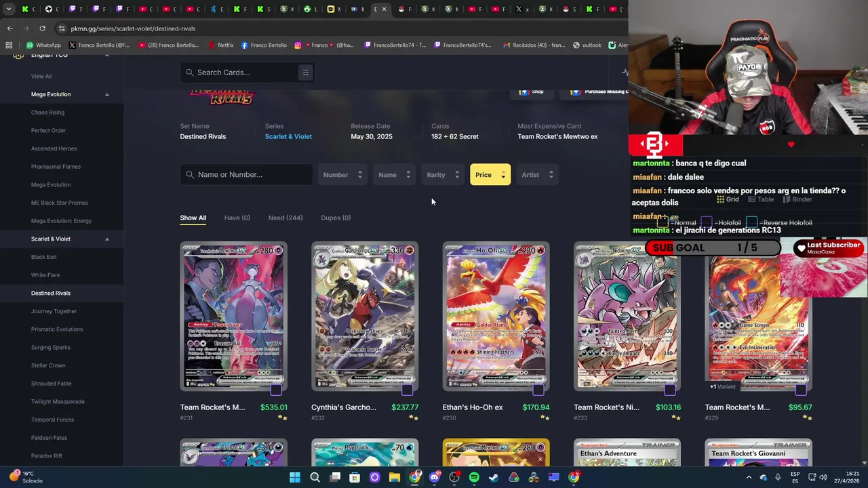
Task: Collapse the Scarlet & Violet sidebar section
Action: point(106,239)
